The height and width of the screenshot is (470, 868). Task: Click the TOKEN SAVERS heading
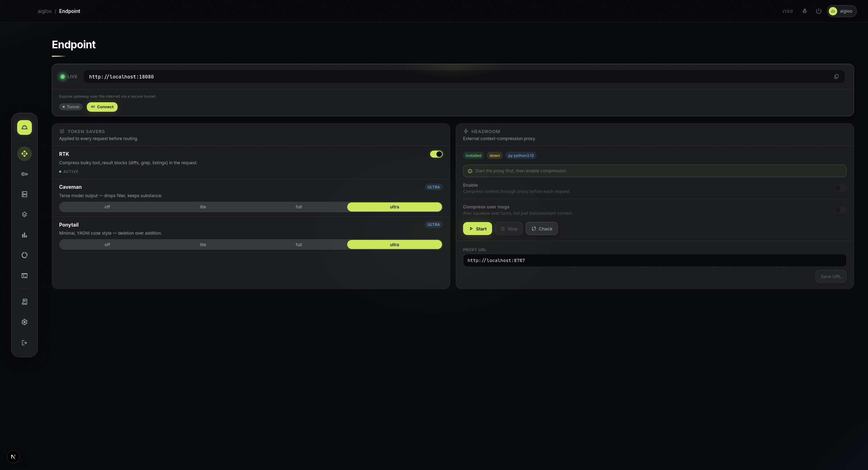coord(86,132)
